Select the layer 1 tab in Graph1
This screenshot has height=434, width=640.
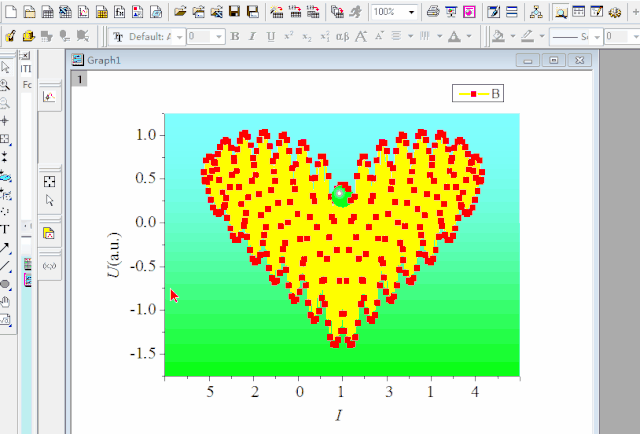click(80, 78)
